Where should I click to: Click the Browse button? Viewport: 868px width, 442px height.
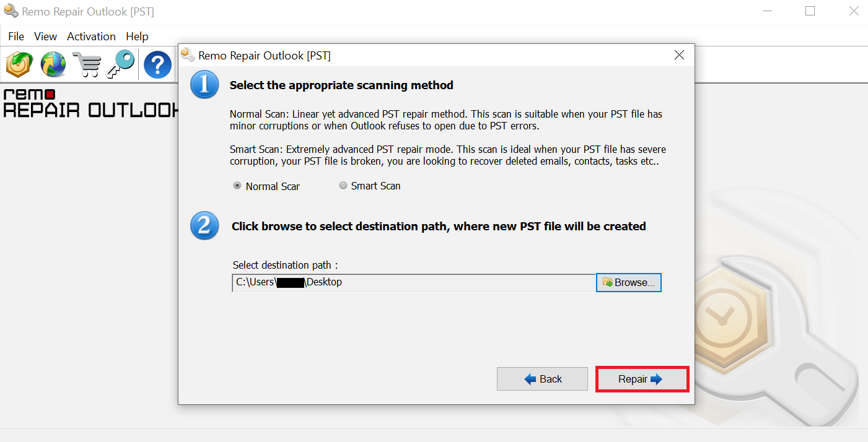tap(628, 282)
